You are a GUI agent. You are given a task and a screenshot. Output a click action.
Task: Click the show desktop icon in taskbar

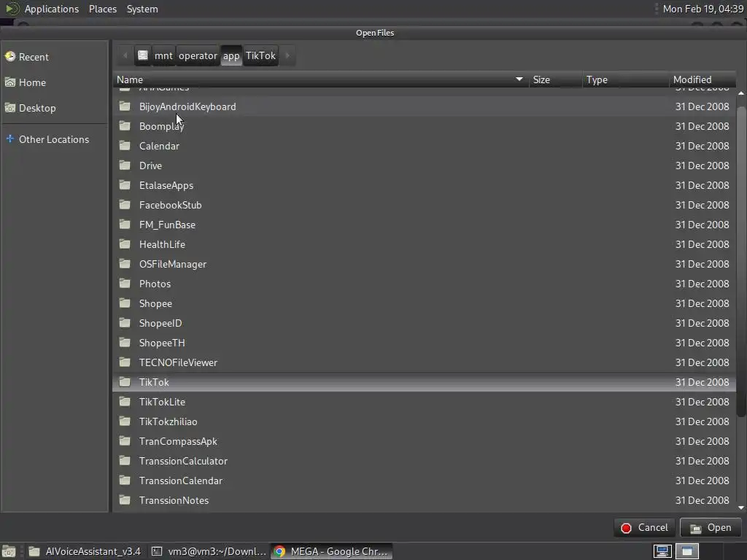[x=9, y=551]
